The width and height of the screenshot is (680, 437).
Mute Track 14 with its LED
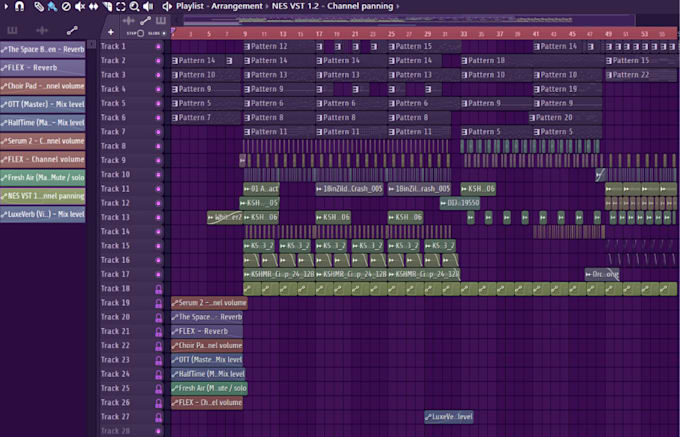[x=158, y=232]
